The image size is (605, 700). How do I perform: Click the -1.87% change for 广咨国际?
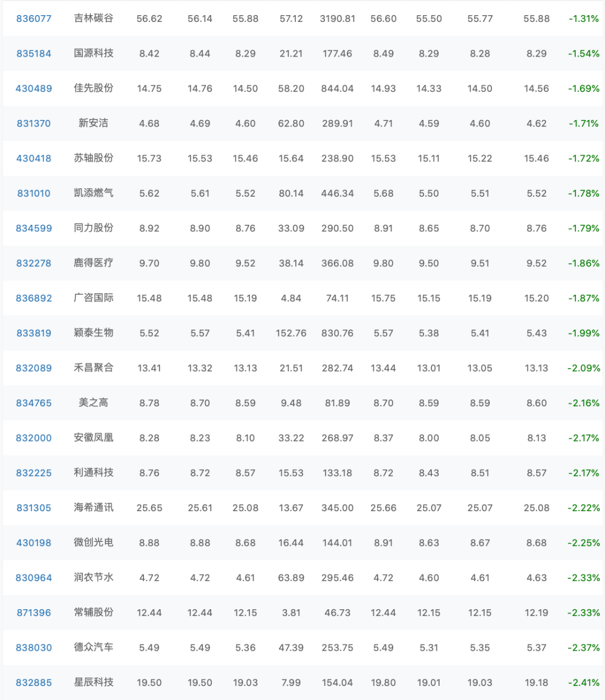click(x=584, y=298)
